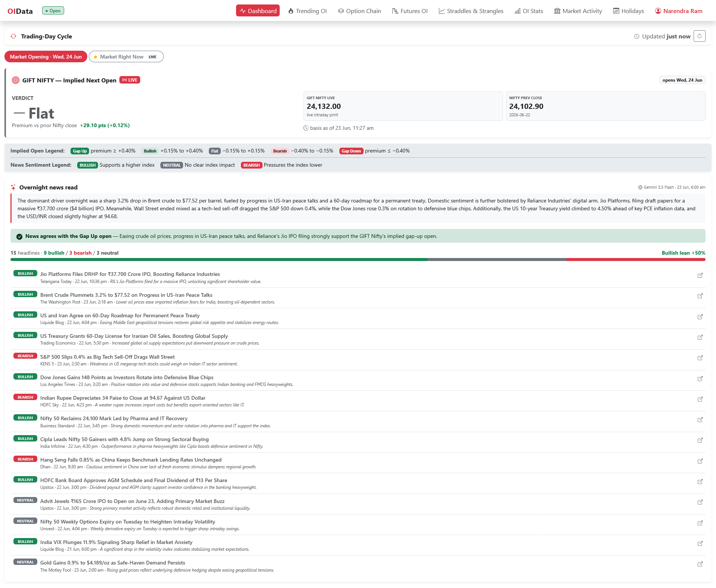
Task: Click the opens Wed, 24 Jun badge
Action: (682, 80)
